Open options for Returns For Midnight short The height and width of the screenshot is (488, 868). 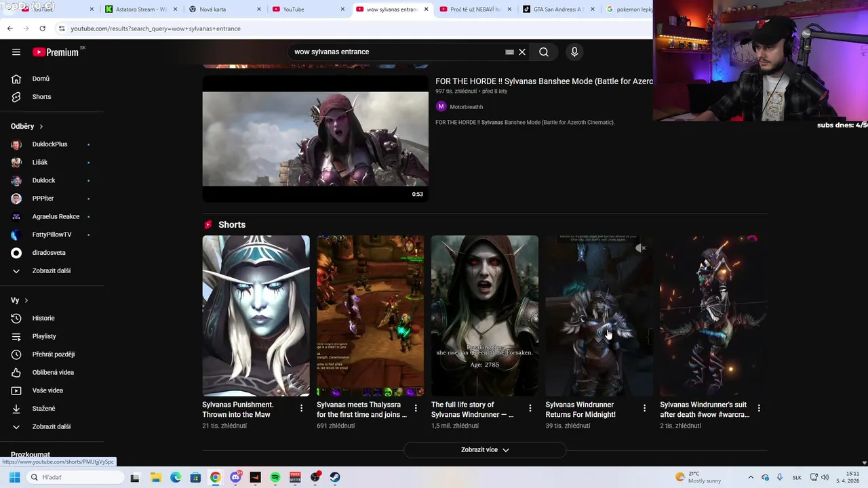[645, 408]
